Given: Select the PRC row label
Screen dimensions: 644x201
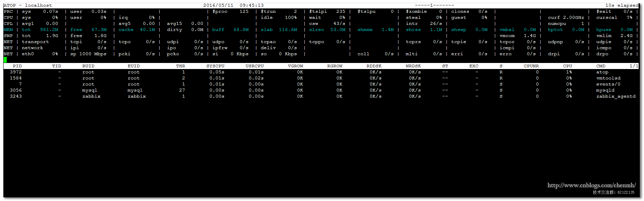Looking at the screenshot, I should click(8, 11).
